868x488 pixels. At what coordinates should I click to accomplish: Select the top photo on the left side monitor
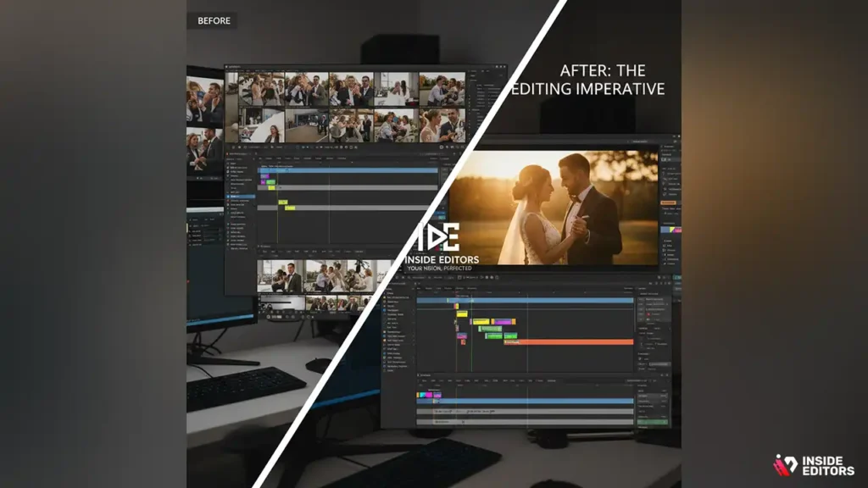(205, 101)
